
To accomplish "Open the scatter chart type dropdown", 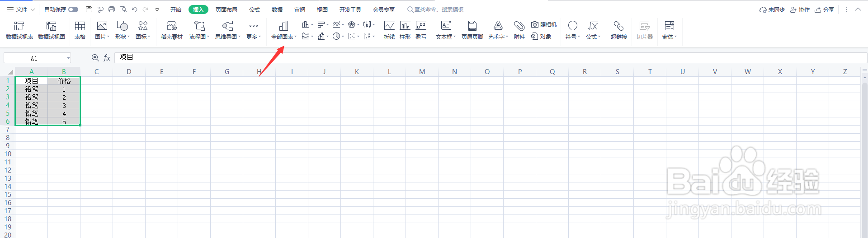I will click(354, 37).
